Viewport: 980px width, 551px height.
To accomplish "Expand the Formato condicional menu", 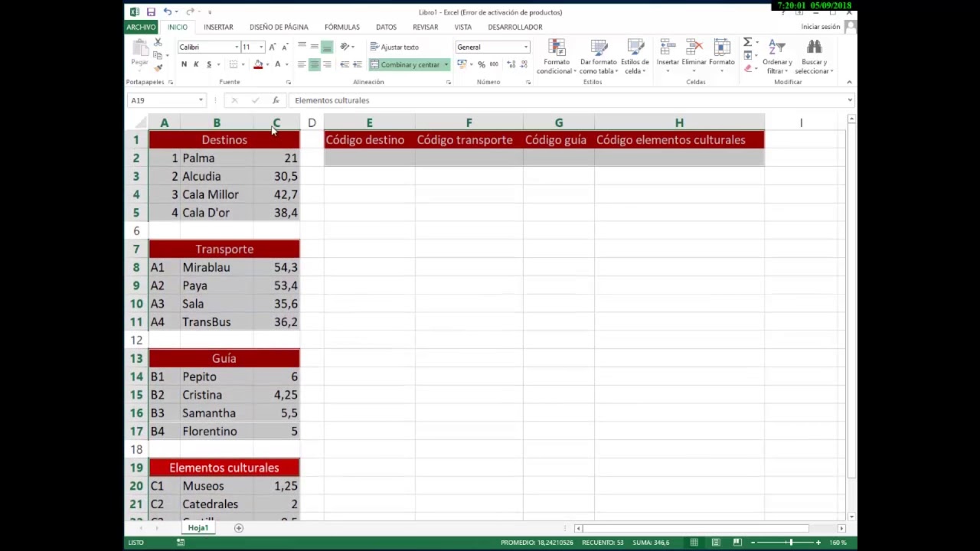I will (x=557, y=57).
